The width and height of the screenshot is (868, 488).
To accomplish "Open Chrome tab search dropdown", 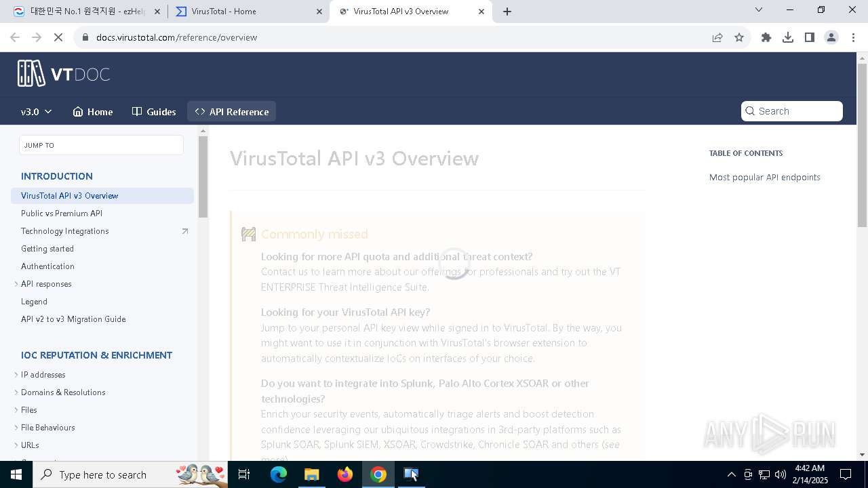I will click(759, 10).
